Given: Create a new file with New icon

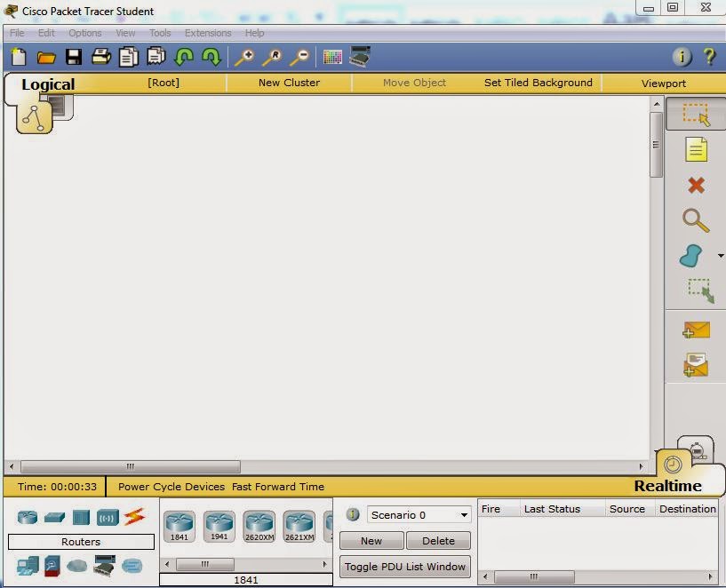Looking at the screenshot, I should (19, 57).
